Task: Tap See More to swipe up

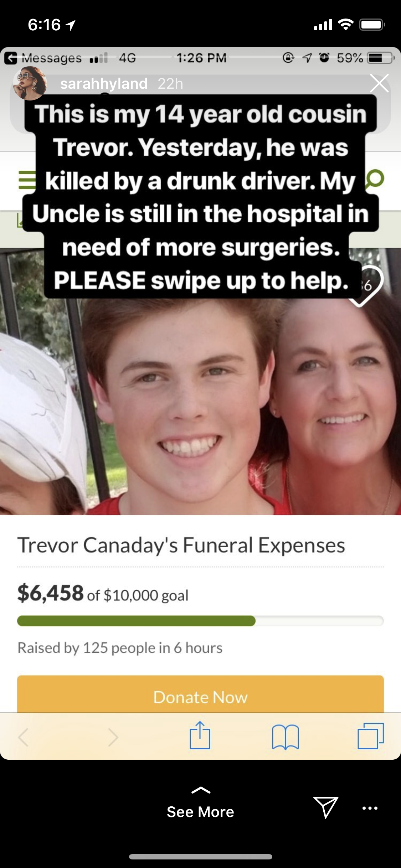Action: pos(200,812)
